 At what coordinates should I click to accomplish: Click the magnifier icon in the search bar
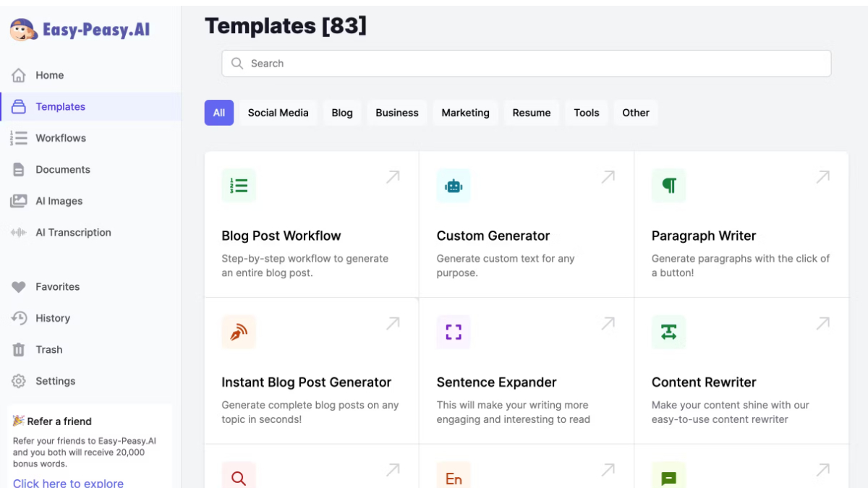click(x=237, y=64)
